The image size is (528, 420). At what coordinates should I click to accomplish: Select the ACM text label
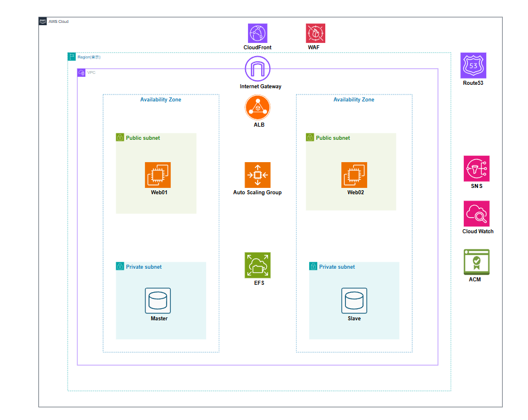[475, 280]
